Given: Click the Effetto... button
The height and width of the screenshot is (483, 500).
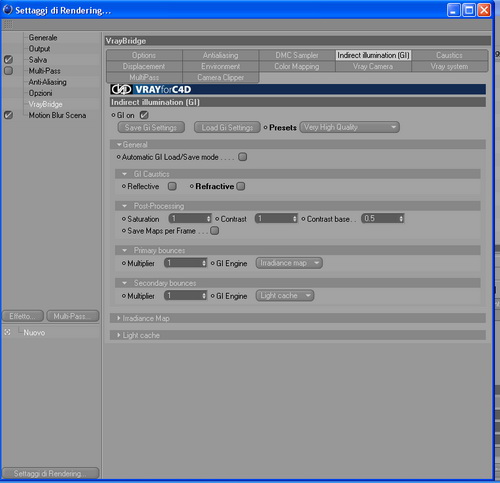Looking at the screenshot, I should pos(23,316).
